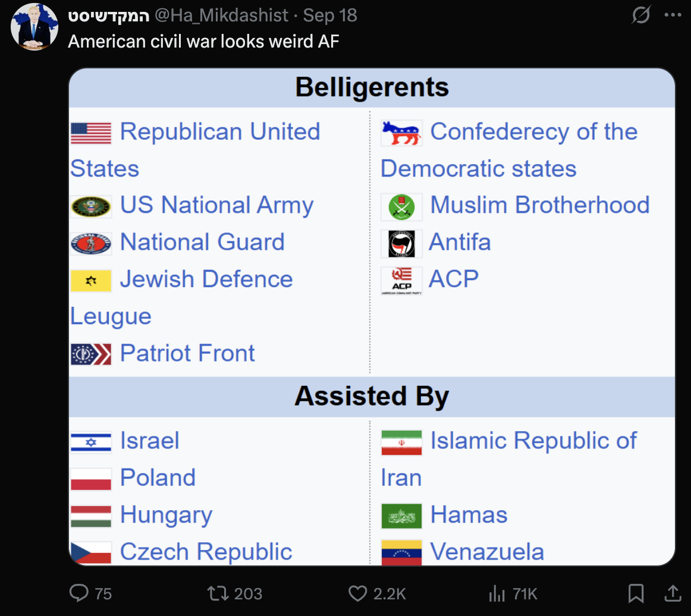Open the three-dot more options menu
Screen dimensions: 691x616
click(673, 15)
